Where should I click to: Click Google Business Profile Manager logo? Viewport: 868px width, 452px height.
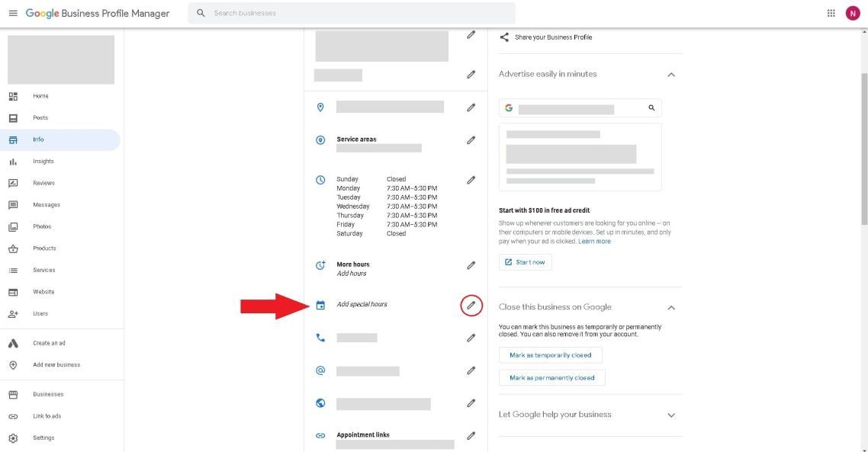click(98, 13)
